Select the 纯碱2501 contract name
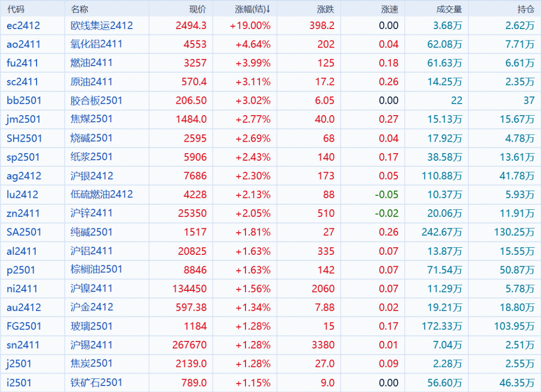 [x=92, y=232]
